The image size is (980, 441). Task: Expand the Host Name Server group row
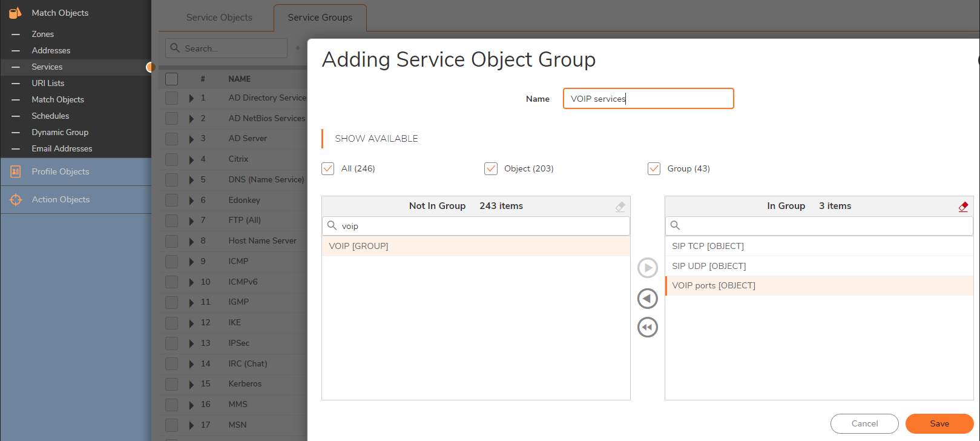(191, 241)
